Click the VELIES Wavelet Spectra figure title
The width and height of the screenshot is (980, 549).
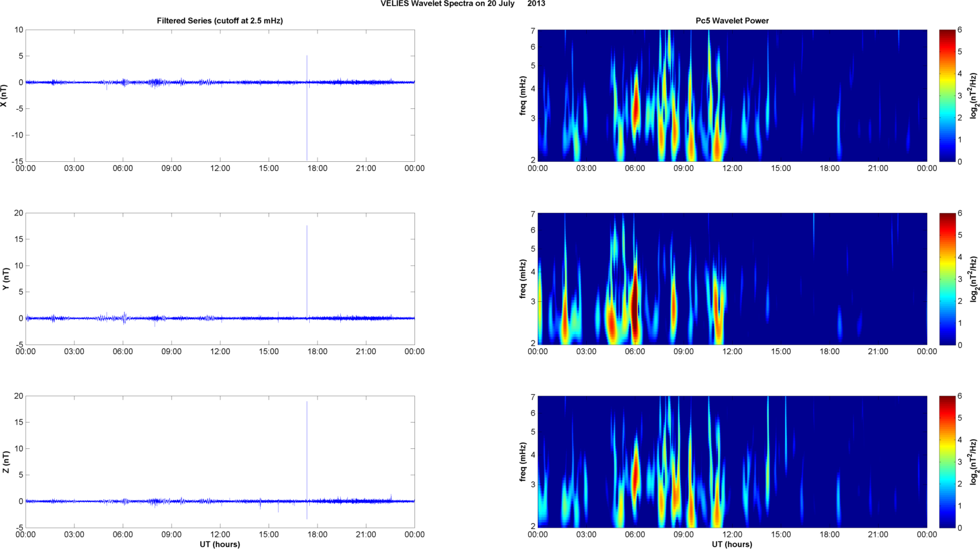tap(463, 4)
